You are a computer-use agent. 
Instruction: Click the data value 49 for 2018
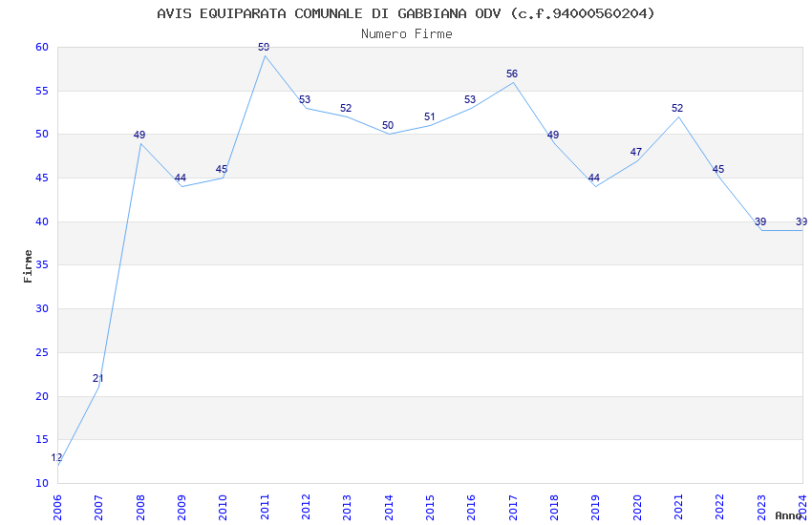tap(553, 135)
